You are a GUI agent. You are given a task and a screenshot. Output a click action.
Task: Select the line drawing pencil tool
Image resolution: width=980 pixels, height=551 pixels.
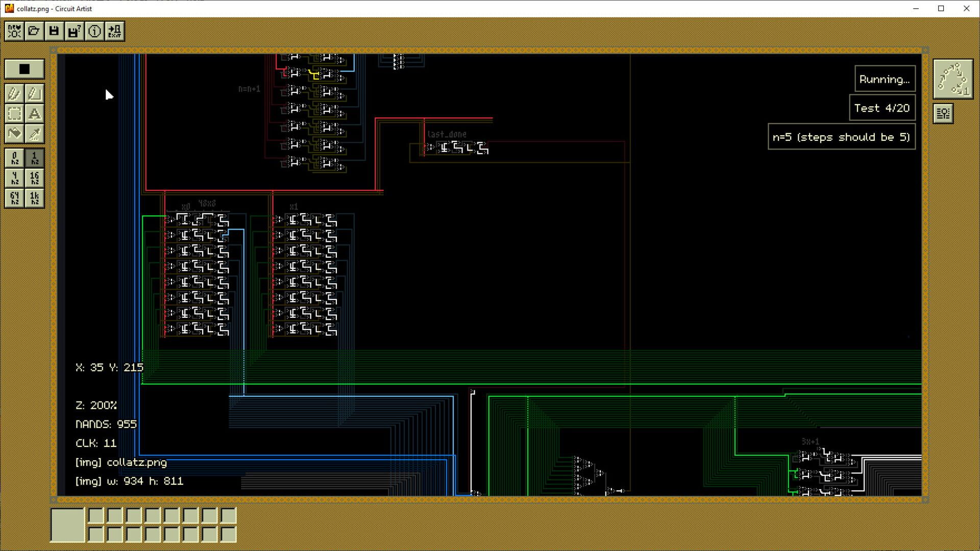pos(34,94)
